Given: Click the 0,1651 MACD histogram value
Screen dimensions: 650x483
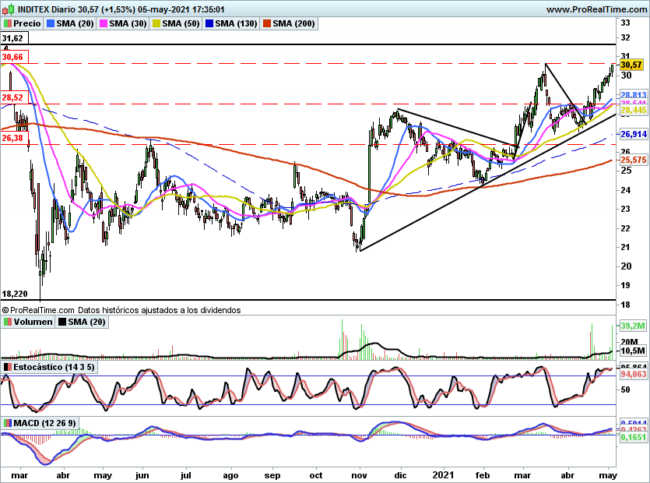Looking at the screenshot, I should point(633,437).
